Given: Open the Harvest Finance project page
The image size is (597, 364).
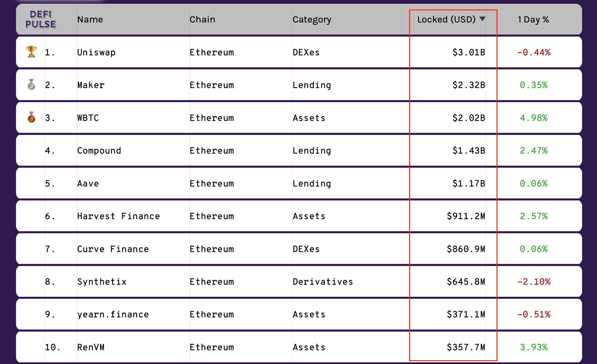Looking at the screenshot, I should coord(118,216).
